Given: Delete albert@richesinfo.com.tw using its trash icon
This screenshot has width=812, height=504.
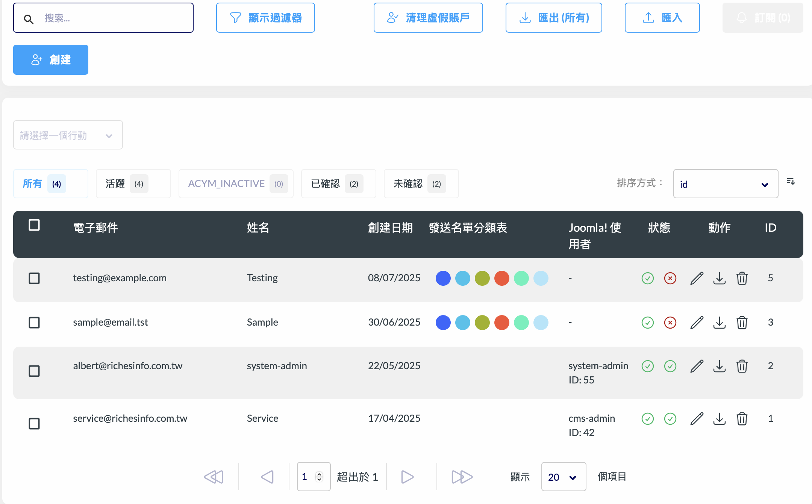Looking at the screenshot, I should pos(742,366).
